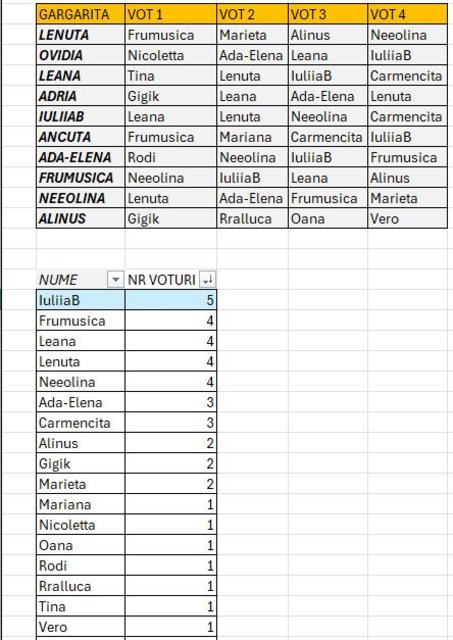Click the OVIDIA name cell
Viewport: 453px width, 640px height.
pyautogui.click(x=80, y=55)
